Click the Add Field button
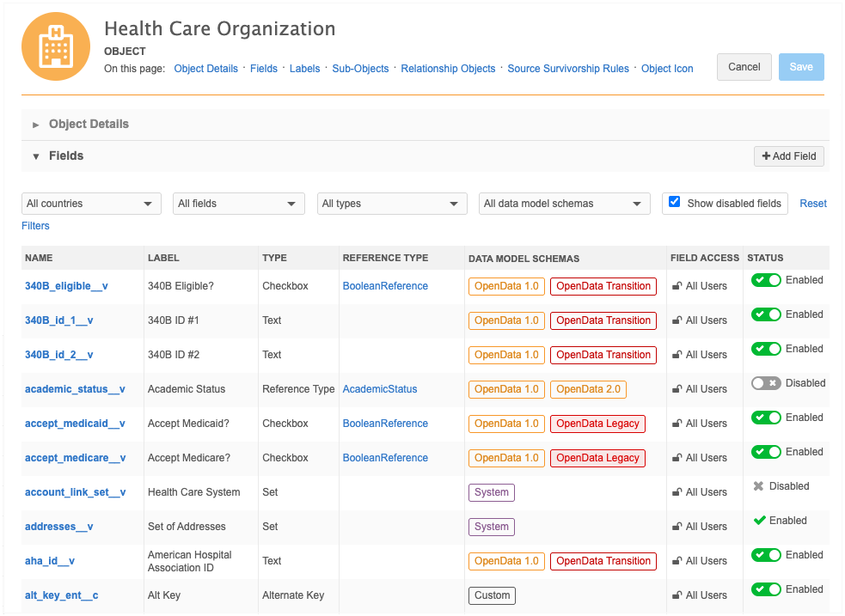Image resolution: width=845 pixels, height=616 pixels. tap(788, 156)
